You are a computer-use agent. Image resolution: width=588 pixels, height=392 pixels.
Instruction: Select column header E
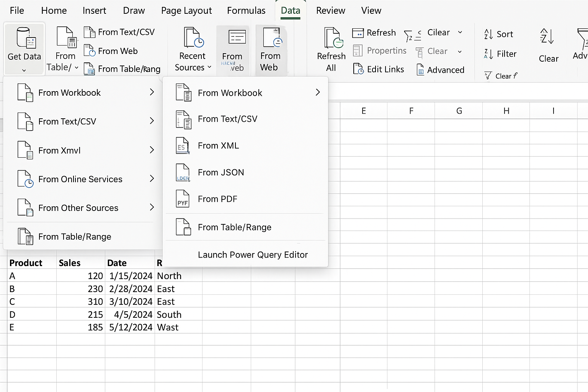point(364,111)
